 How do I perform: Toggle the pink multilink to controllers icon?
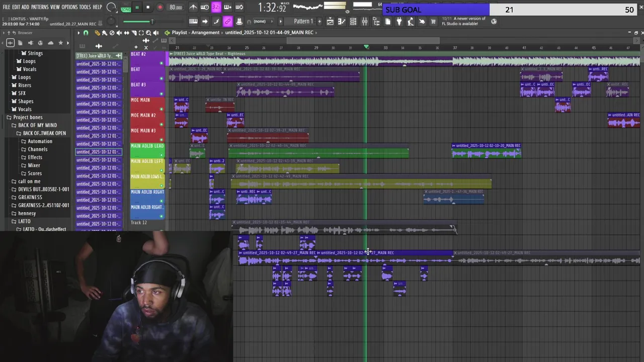click(x=228, y=22)
